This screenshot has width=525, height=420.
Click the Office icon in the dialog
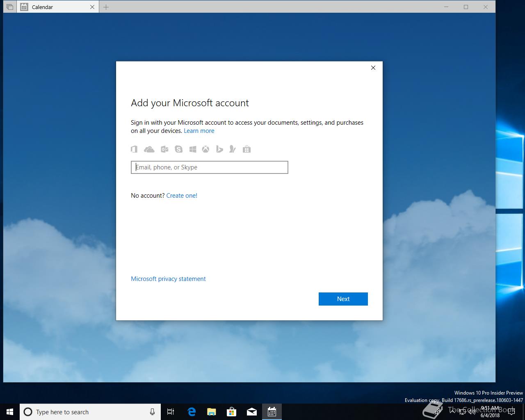pos(134,149)
